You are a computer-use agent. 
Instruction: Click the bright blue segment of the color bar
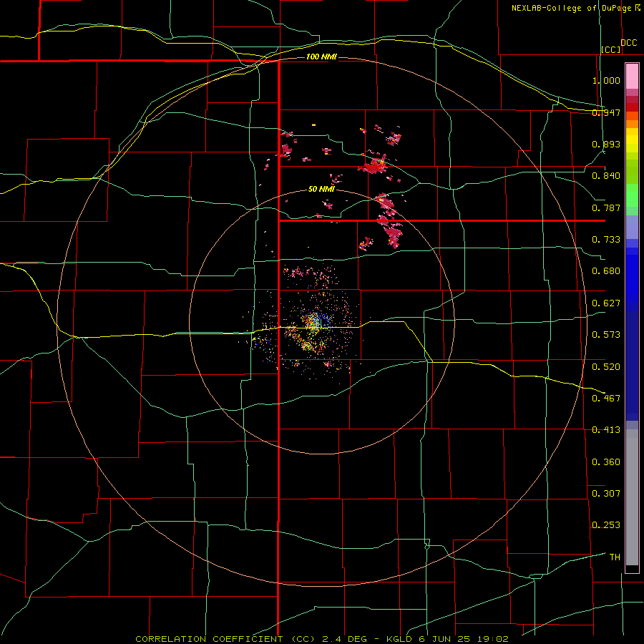click(x=632, y=279)
